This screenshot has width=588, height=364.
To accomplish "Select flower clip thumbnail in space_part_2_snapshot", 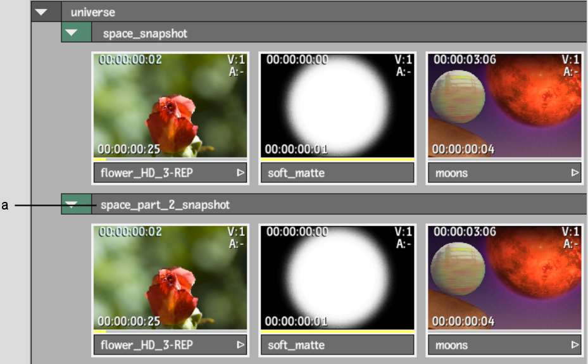I will (x=170, y=277).
